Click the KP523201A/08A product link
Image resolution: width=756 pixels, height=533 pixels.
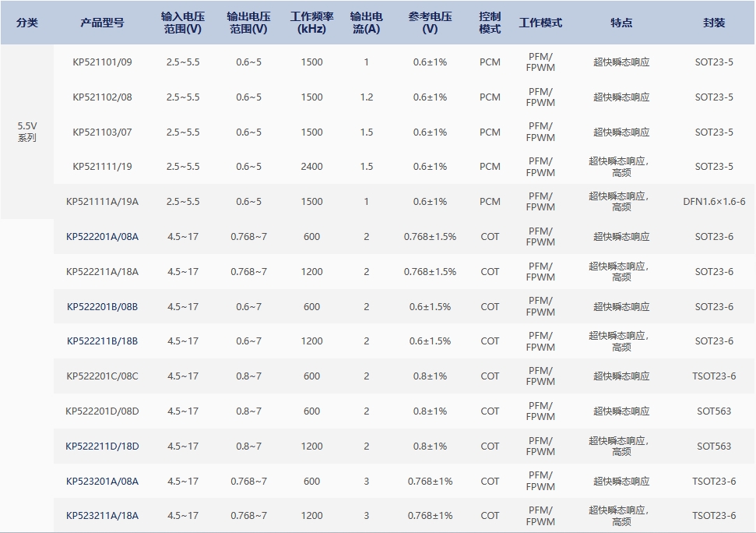102,482
